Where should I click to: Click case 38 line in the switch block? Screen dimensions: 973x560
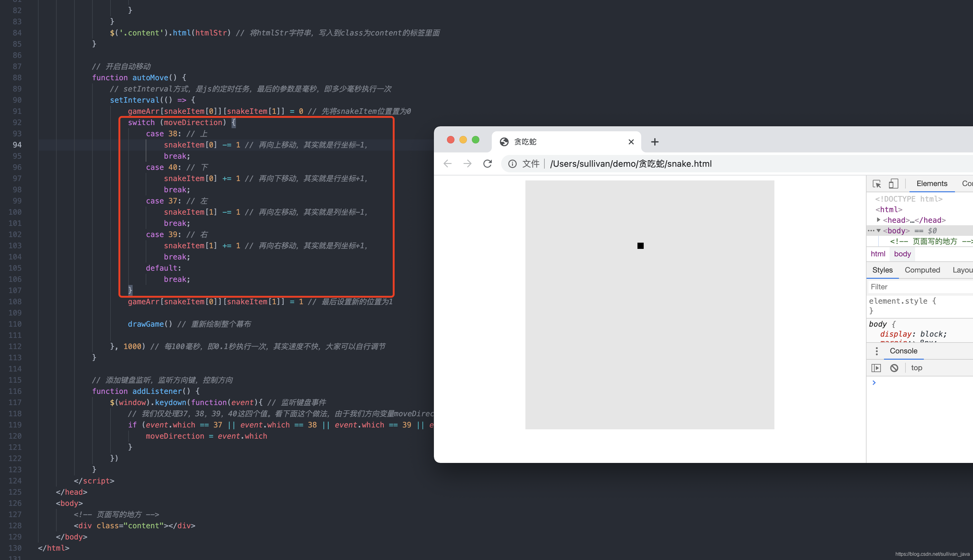pyautogui.click(x=176, y=134)
